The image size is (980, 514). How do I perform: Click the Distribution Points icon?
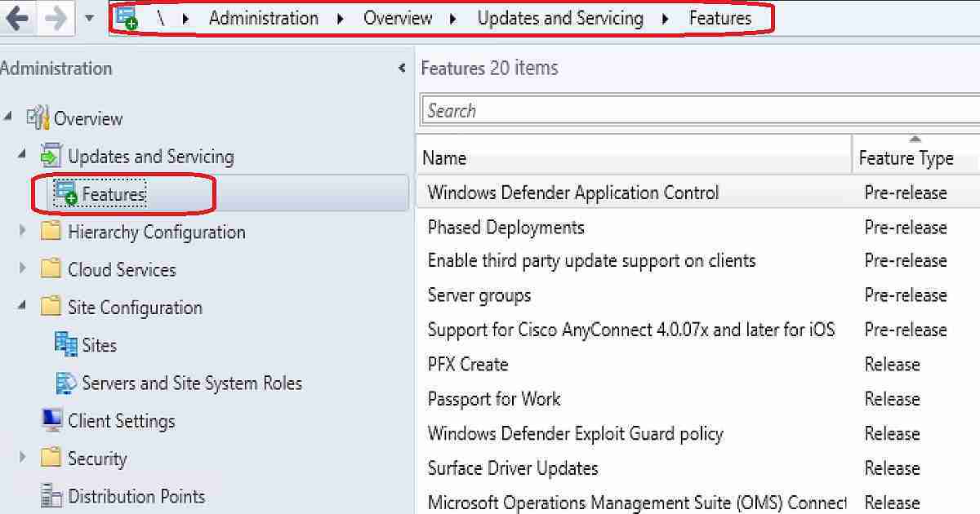coord(51,496)
